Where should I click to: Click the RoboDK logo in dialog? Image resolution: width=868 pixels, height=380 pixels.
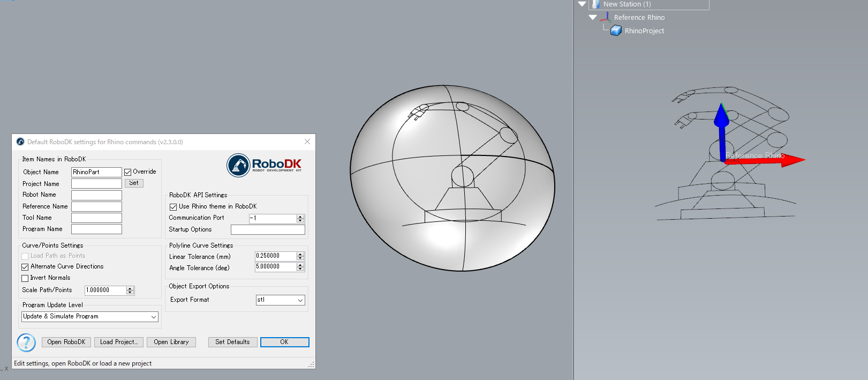point(265,165)
